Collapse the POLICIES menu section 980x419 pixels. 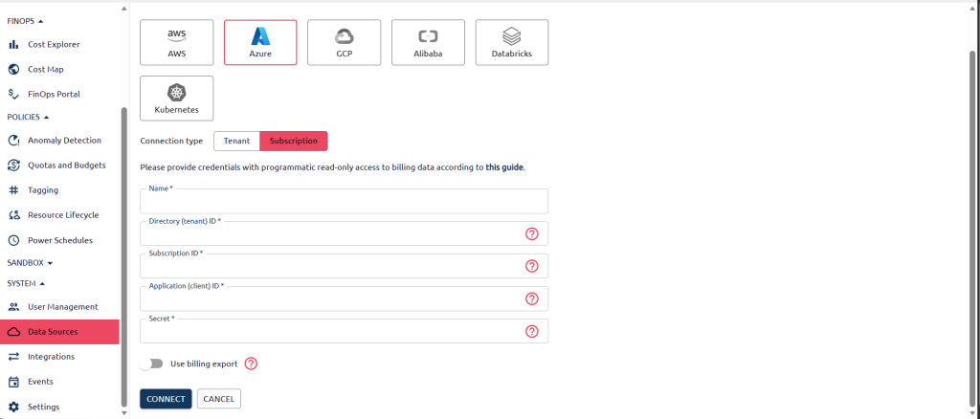tap(28, 117)
